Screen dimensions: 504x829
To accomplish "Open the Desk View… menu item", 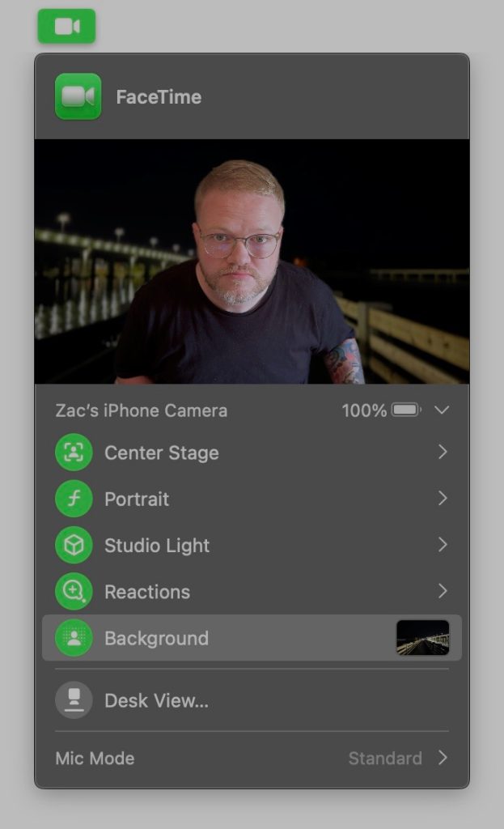I will [x=156, y=701].
